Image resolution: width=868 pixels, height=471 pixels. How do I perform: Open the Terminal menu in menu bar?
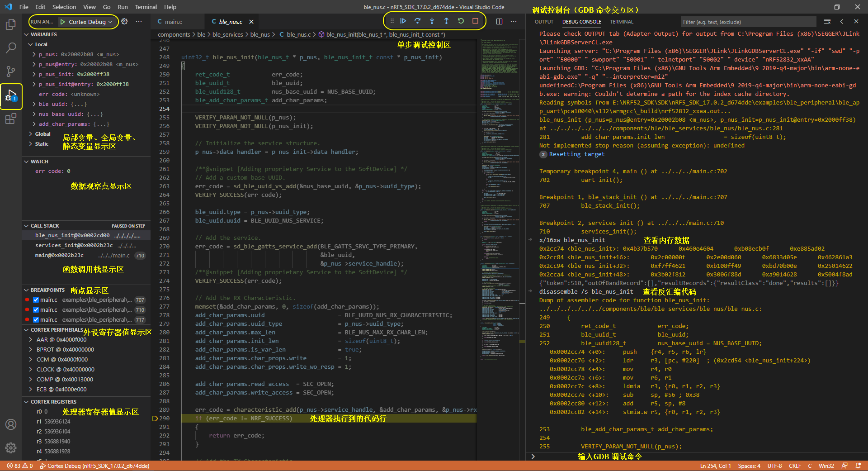click(x=146, y=7)
